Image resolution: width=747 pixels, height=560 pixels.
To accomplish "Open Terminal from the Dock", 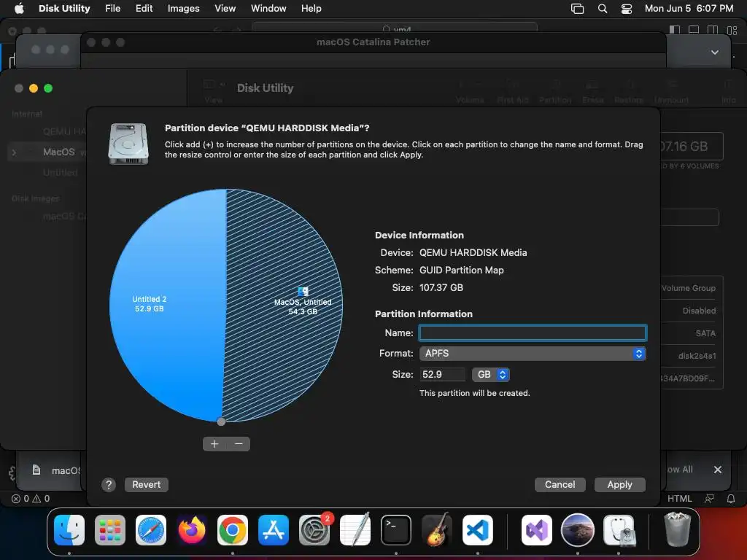I will click(396, 530).
